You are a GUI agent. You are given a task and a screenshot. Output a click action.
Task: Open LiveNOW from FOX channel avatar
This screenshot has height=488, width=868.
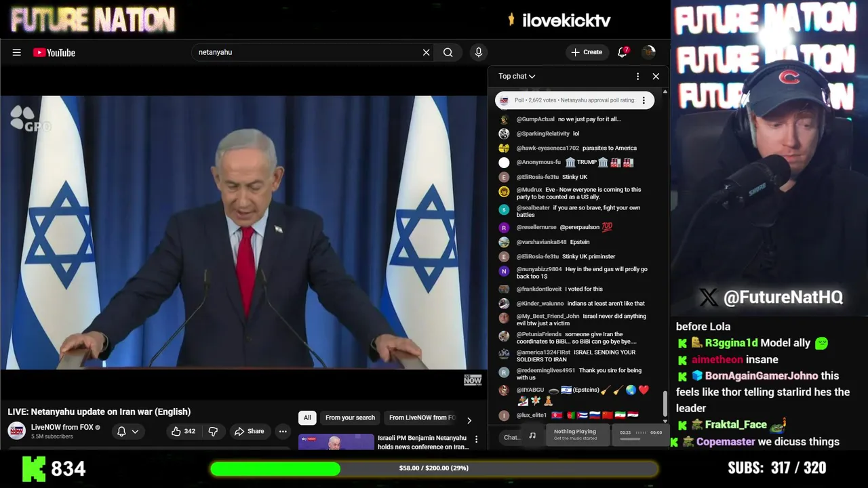(17, 431)
